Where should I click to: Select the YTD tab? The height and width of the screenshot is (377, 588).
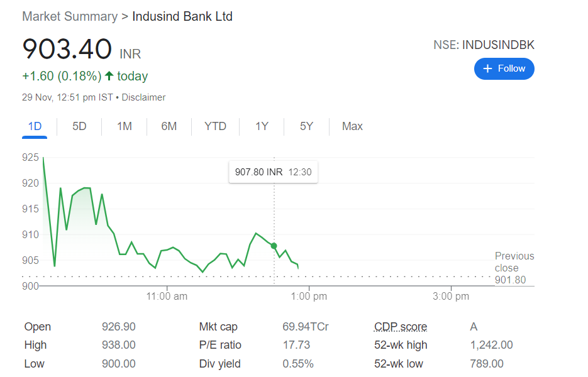pyautogui.click(x=215, y=126)
